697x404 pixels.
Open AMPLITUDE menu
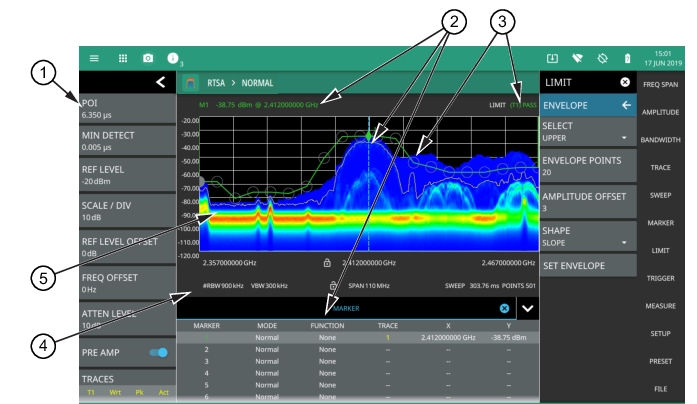pyautogui.click(x=660, y=112)
